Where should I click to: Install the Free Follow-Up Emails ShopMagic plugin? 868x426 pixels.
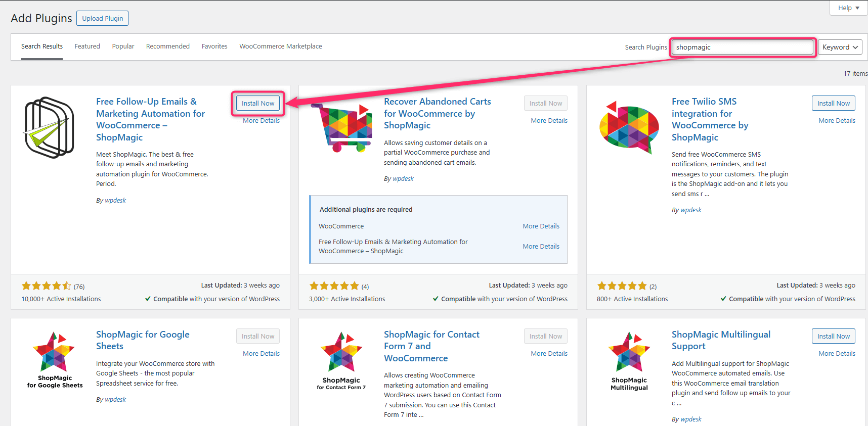257,103
